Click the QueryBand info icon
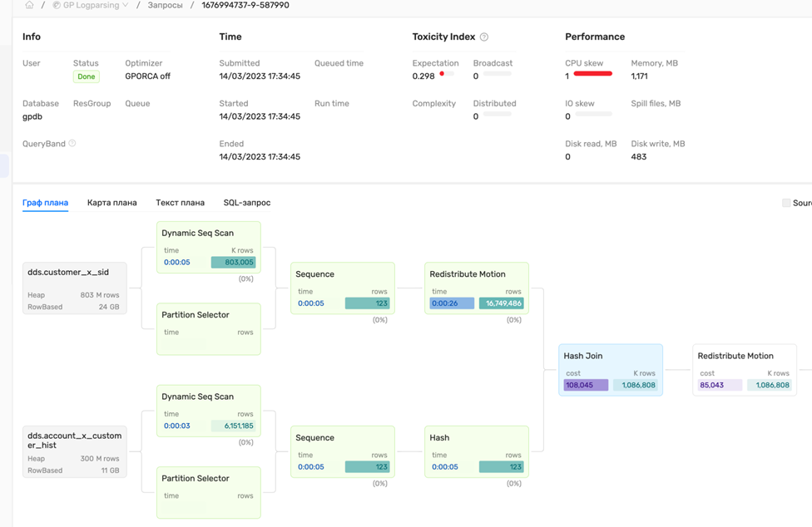Image resolution: width=812 pixels, height=527 pixels. [72, 144]
